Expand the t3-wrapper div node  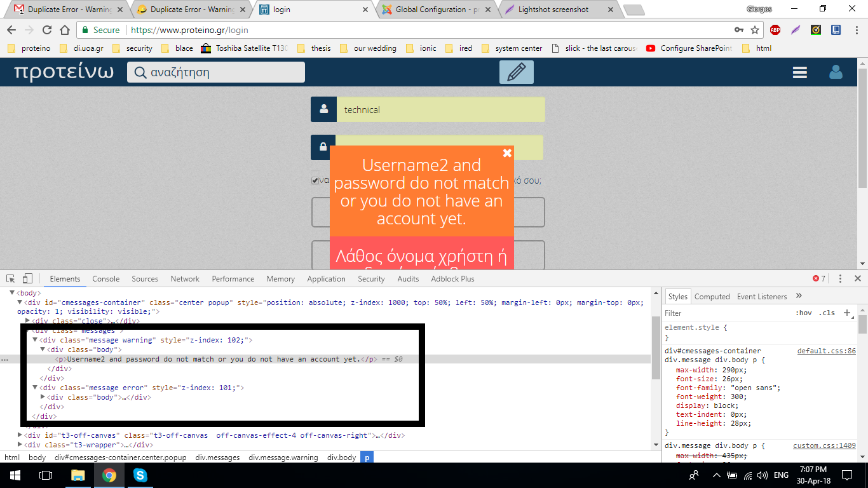pos(20,445)
